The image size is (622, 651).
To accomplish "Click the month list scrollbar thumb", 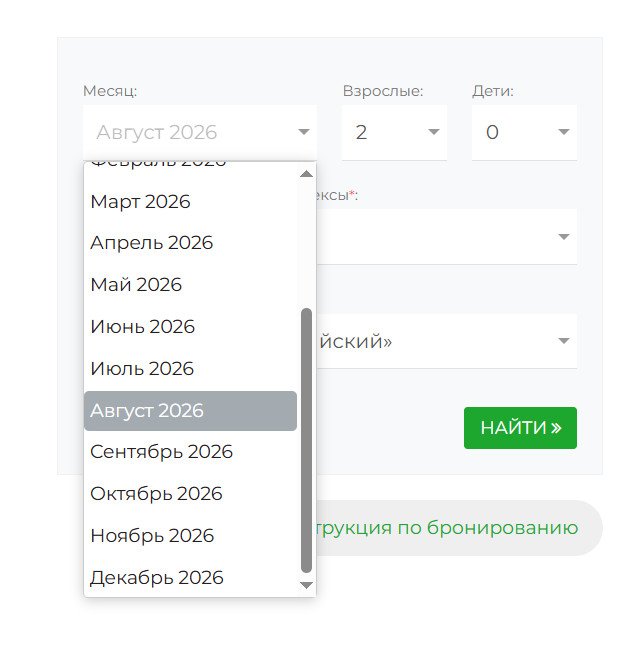I will (x=307, y=440).
